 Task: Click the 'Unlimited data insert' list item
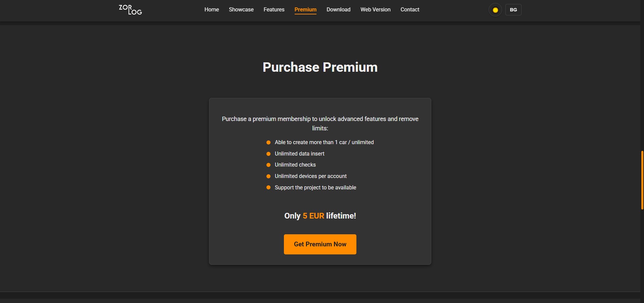[299, 154]
